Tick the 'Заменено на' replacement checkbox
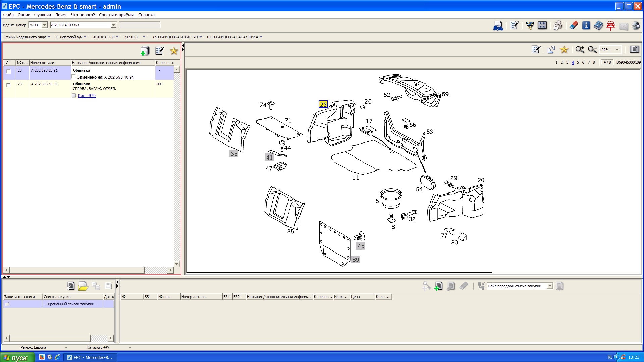 click(74, 77)
